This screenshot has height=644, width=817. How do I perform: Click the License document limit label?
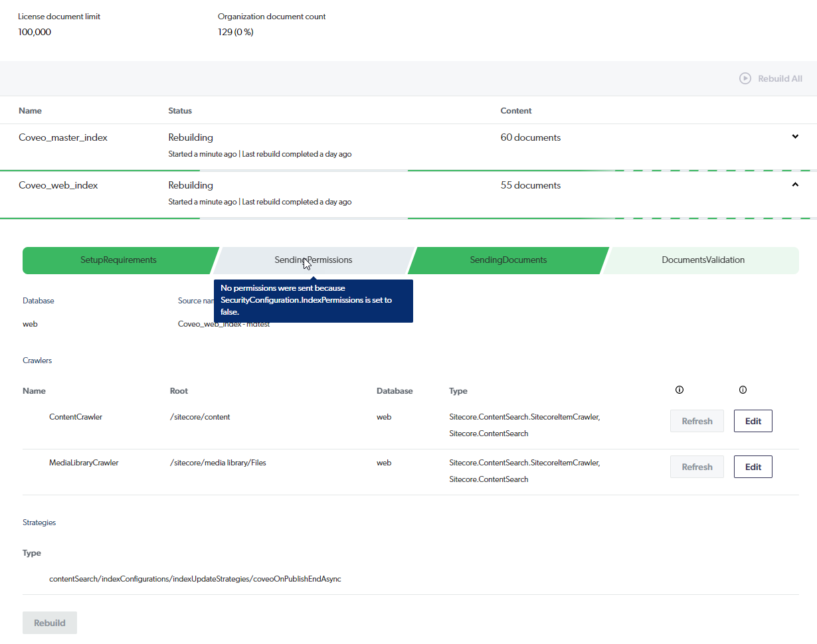point(59,17)
